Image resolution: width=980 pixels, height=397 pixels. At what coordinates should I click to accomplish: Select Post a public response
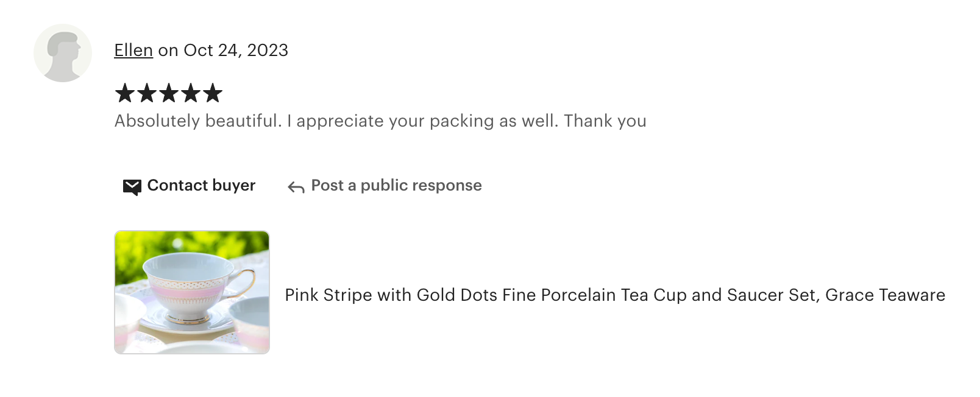[x=396, y=186]
